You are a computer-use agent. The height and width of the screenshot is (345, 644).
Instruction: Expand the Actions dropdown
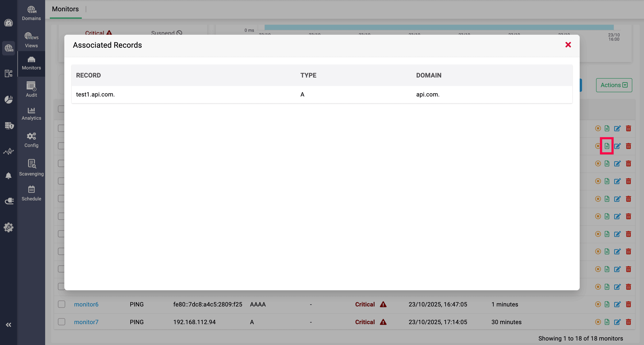[x=614, y=85]
